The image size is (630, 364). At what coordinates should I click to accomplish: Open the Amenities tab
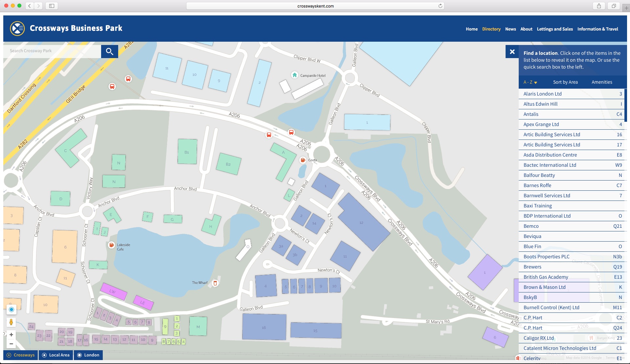[601, 82]
